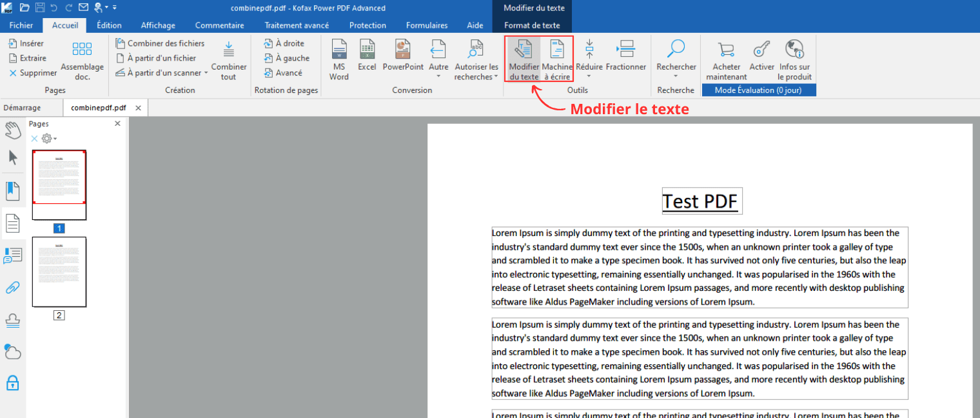Open the Cloud panel in sidebar
Screen dimensions: 980x418
[x=13, y=352]
